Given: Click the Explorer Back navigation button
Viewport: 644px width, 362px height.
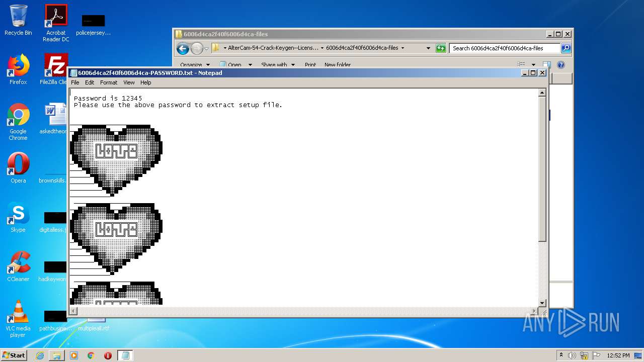Looking at the screenshot, I should [183, 48].
